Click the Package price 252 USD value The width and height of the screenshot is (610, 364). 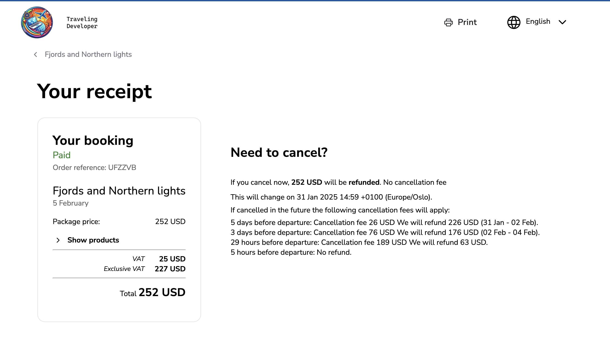click(x=170, y=222)
